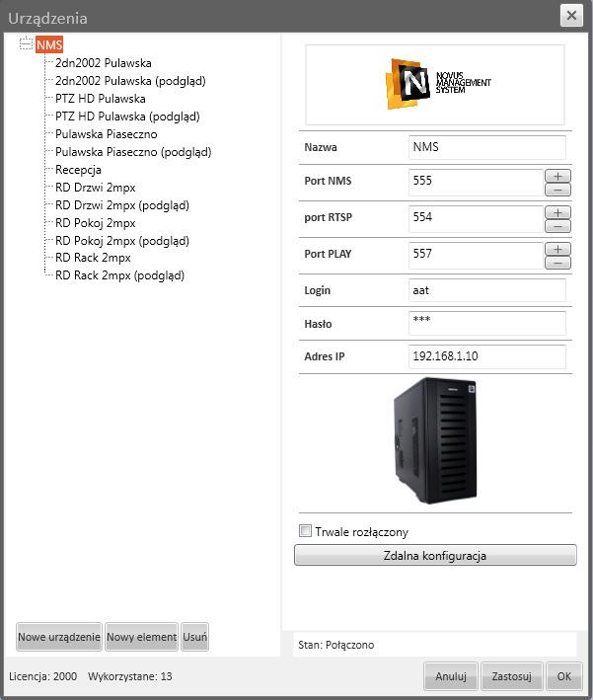Click the Hasło password field
Viewport: 593px width, 700px height.
click(486, 323)
